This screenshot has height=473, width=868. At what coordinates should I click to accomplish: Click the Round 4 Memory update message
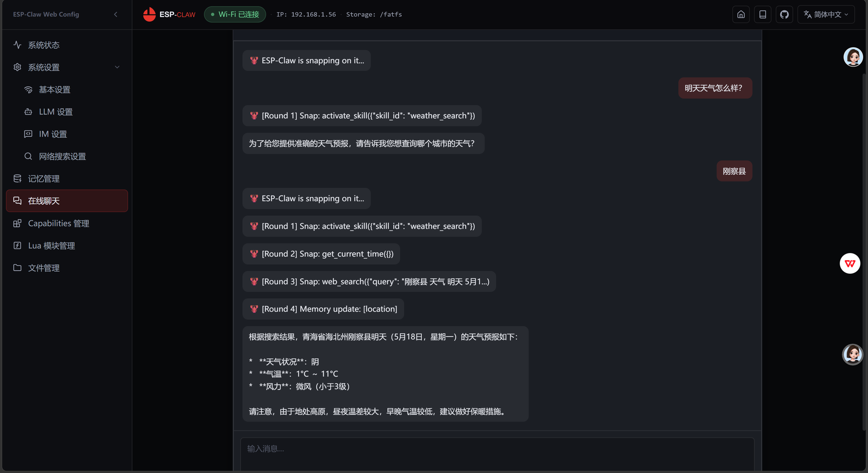pyautogui.click(x=323, y=309)
